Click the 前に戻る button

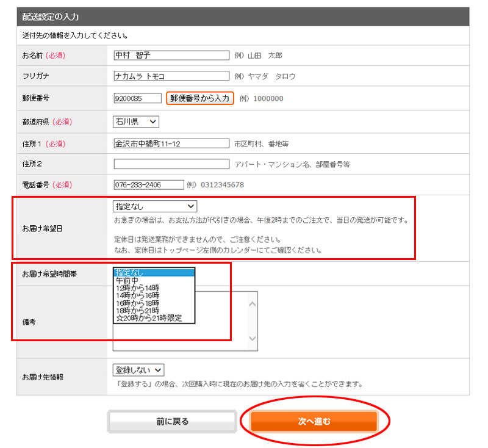(x=172, y=421)
